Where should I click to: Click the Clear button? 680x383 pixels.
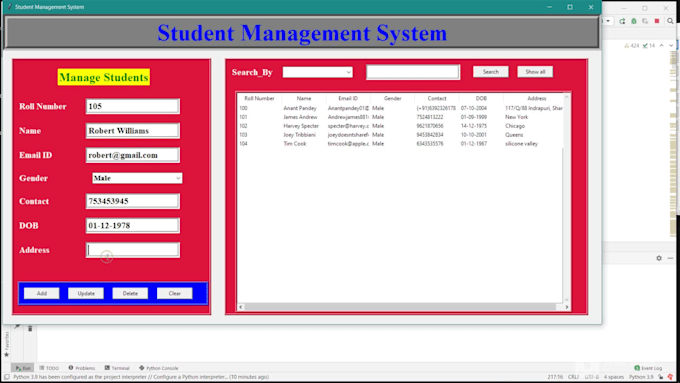click(x=174, y=293)
